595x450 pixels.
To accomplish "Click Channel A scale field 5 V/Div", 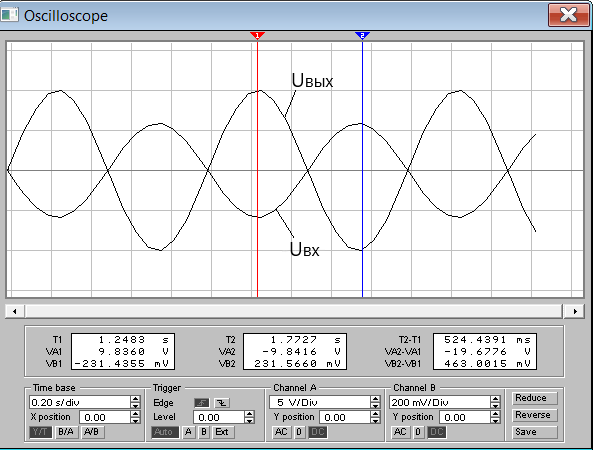I will tap(320, 402).
